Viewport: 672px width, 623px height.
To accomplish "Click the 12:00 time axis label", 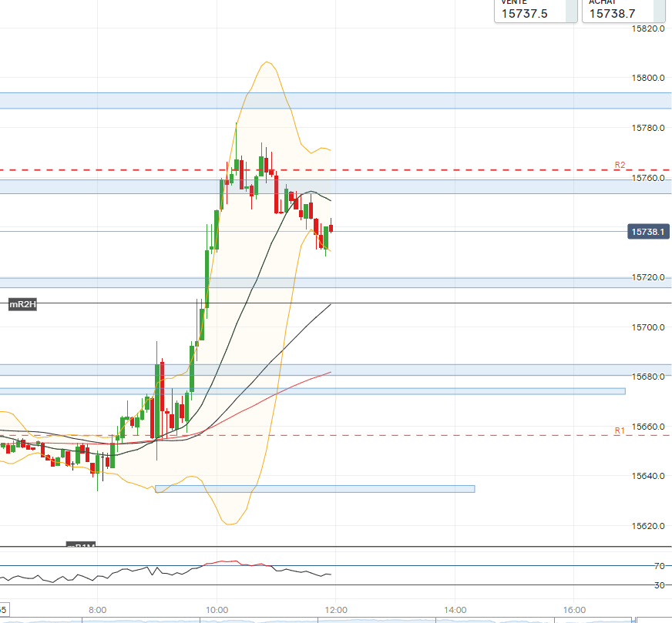I will point(336,610).
